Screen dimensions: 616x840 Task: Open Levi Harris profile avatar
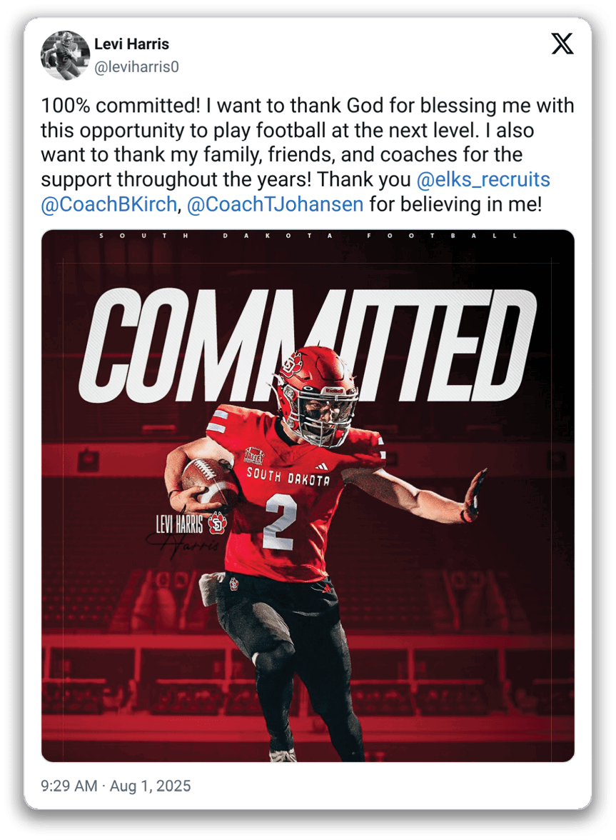coord(65,56)
